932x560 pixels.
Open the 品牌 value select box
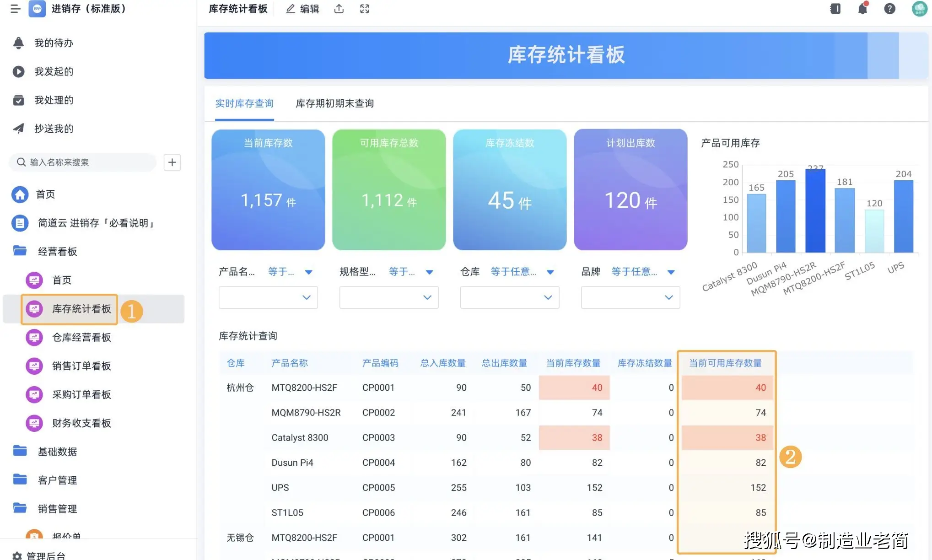tap(630, 297)
